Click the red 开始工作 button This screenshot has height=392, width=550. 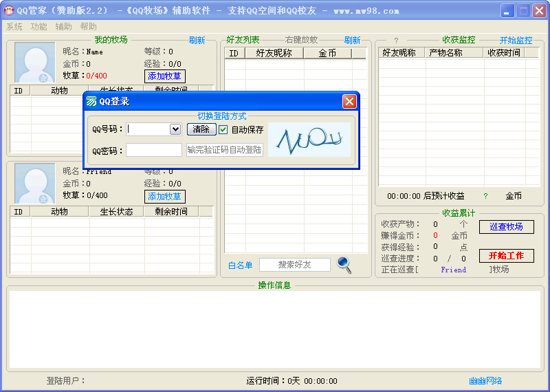506,256
